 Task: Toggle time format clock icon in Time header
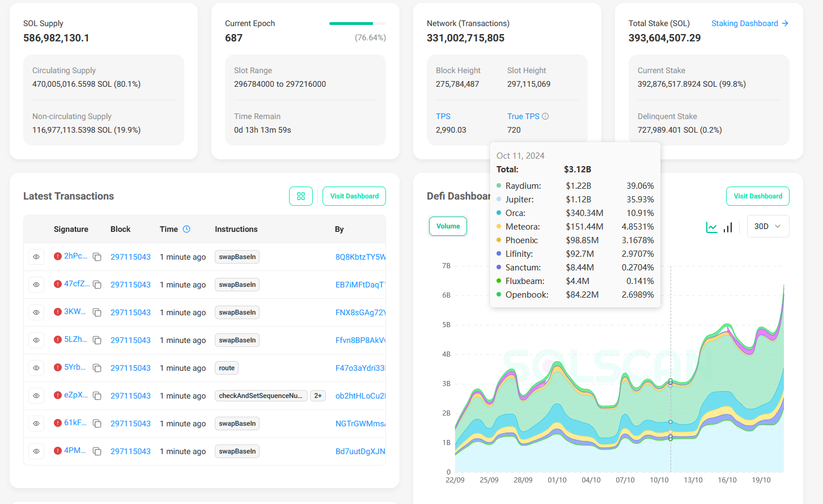pos(186,229)
